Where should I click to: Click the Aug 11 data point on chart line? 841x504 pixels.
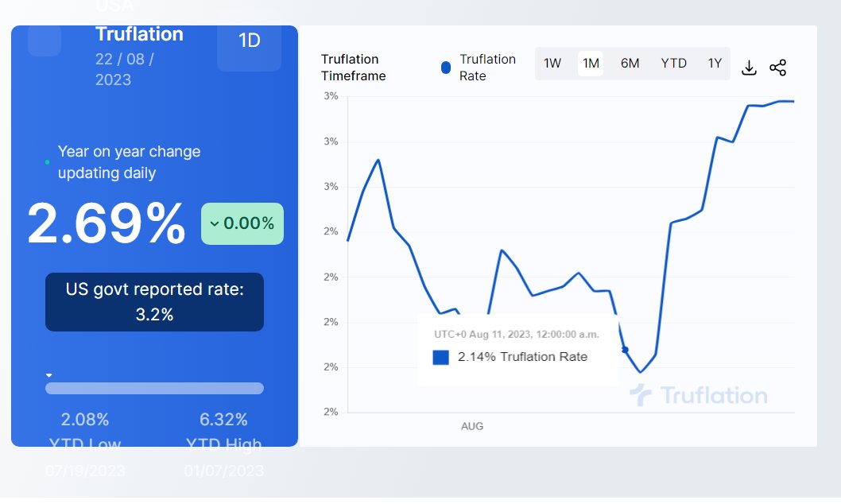point(625,350)
